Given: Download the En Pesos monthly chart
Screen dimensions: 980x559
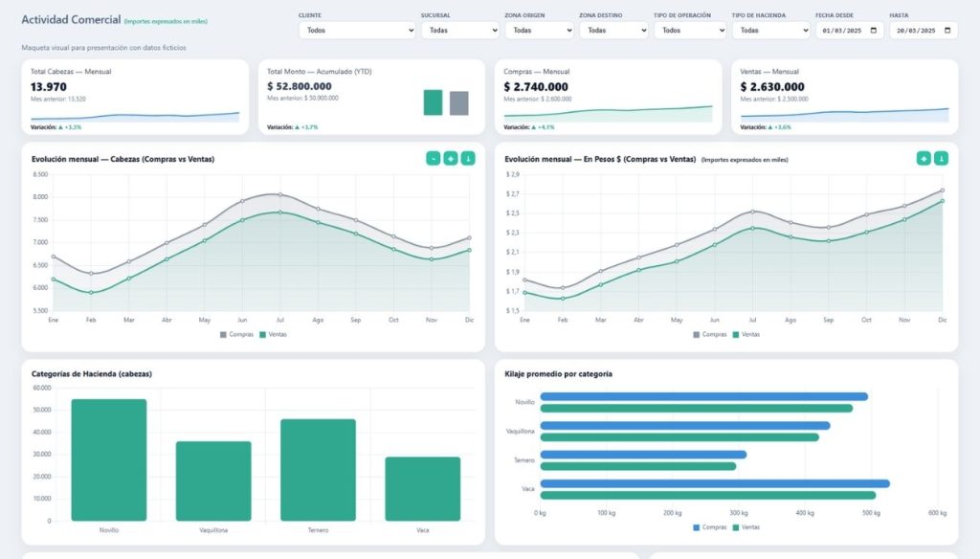Looking at the screenshot, I should tap(941, 158).
